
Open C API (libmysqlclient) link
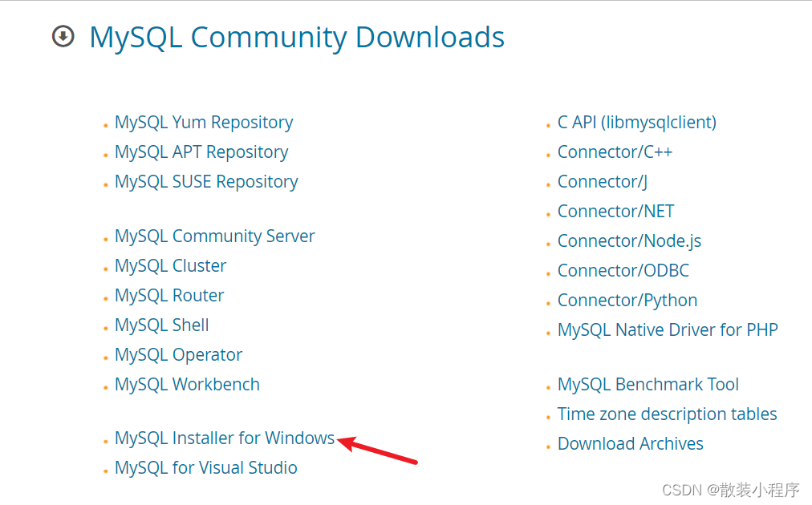tap(637, 123)
